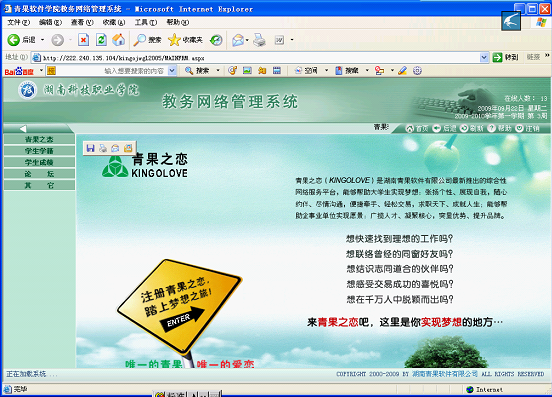Image resolution: width=552 pixels, height=397 pixels.
Task: Open the 空间 dropdown arrow in Baidu toolbar
Action: click(x=326, y=71)
